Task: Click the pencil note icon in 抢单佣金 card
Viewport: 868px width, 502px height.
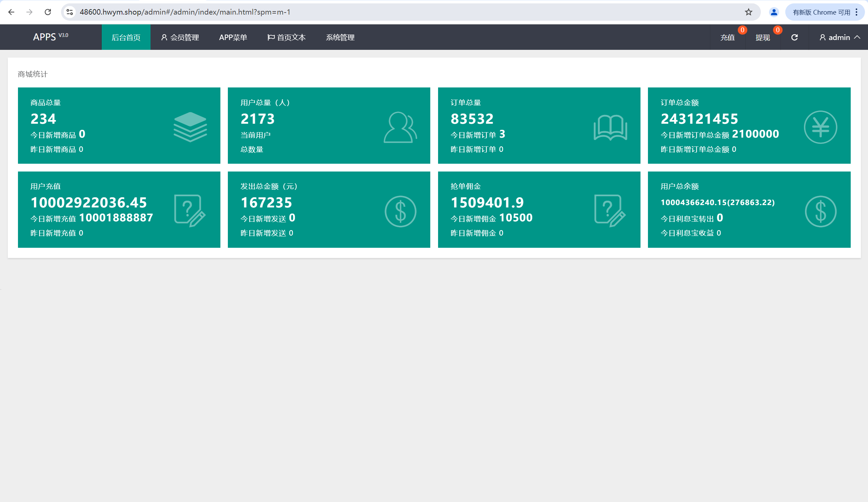Action: coord(610,211)
